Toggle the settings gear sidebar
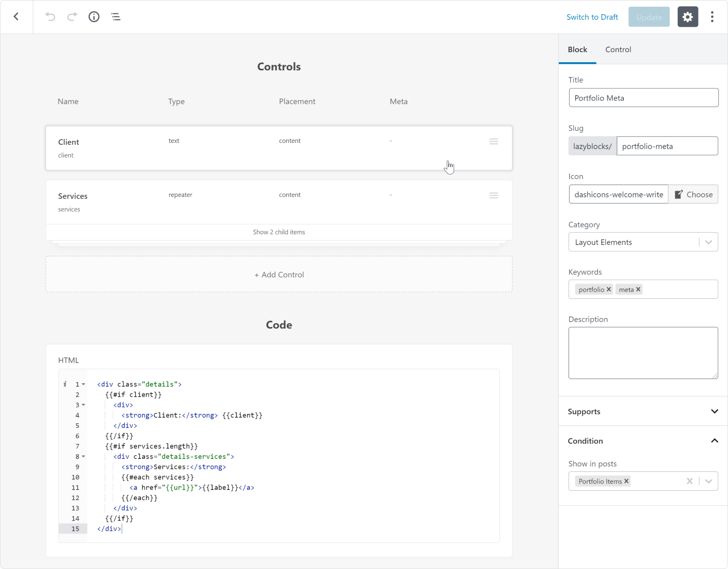Image resolution: width=728 pixels, height=569 pixels. (688, 17)
